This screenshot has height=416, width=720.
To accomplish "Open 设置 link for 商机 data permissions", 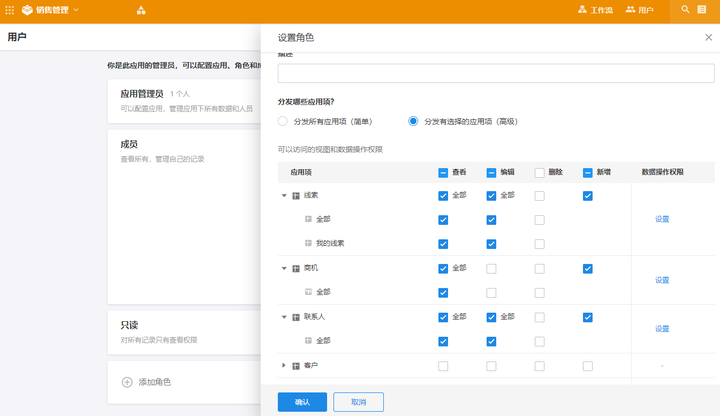I will click(x=662, y=280).
